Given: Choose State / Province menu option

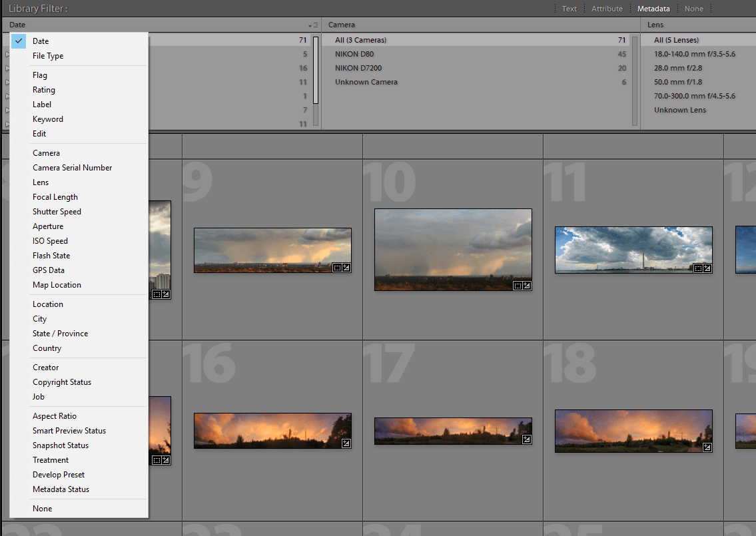Looking at the screenshot, I should coord(79,334).
